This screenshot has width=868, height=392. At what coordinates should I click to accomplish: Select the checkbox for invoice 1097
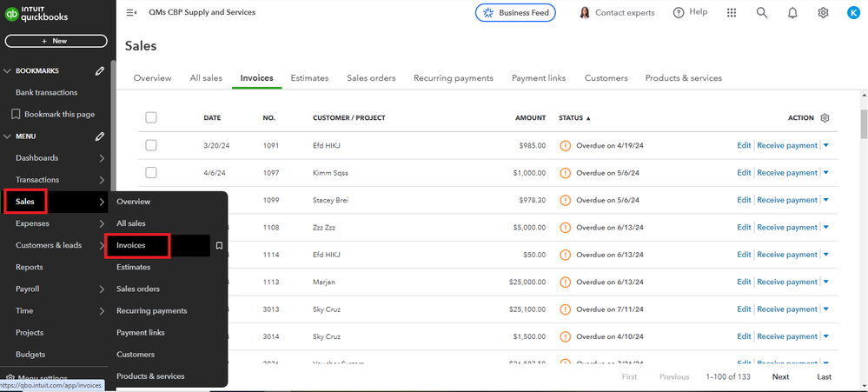[151, 173]
